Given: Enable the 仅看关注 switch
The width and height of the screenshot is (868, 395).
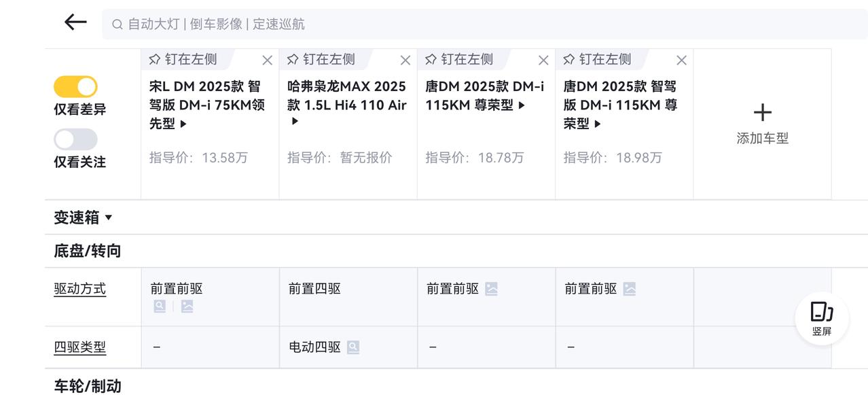Looking at the screenshot, I should 75,139.
